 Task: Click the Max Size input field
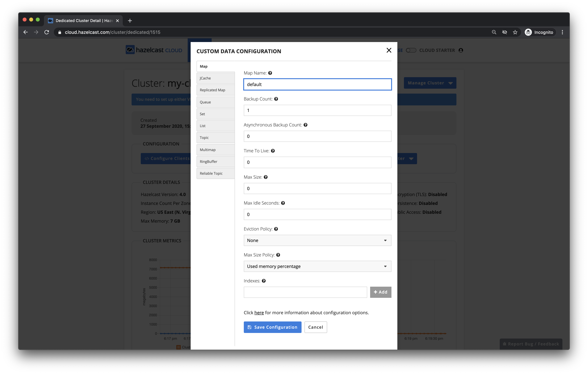click(x=317, y=188)
